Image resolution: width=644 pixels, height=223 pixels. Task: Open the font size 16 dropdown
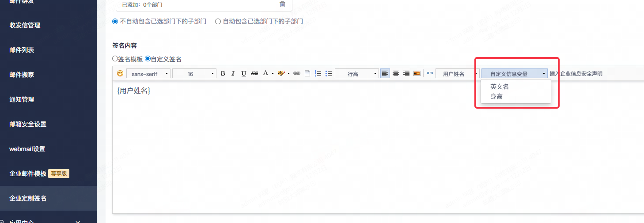point(194,74)
